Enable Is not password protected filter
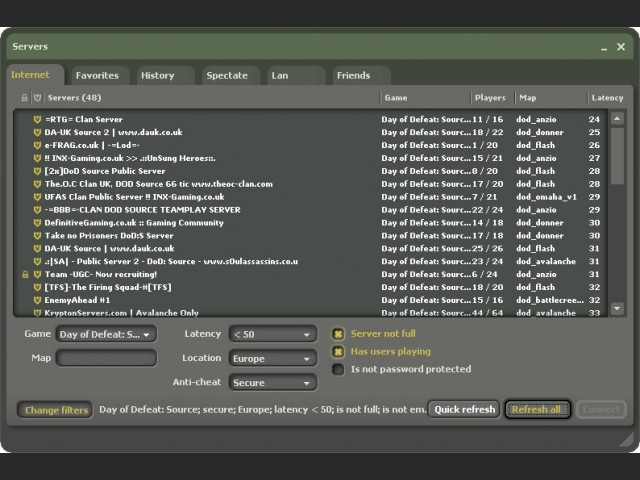 [339, 370]
